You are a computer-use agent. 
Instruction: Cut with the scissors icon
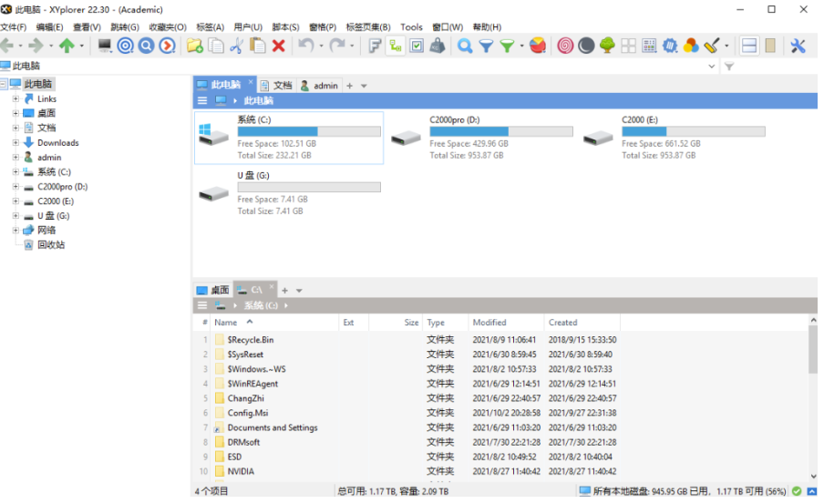point(236,46)
